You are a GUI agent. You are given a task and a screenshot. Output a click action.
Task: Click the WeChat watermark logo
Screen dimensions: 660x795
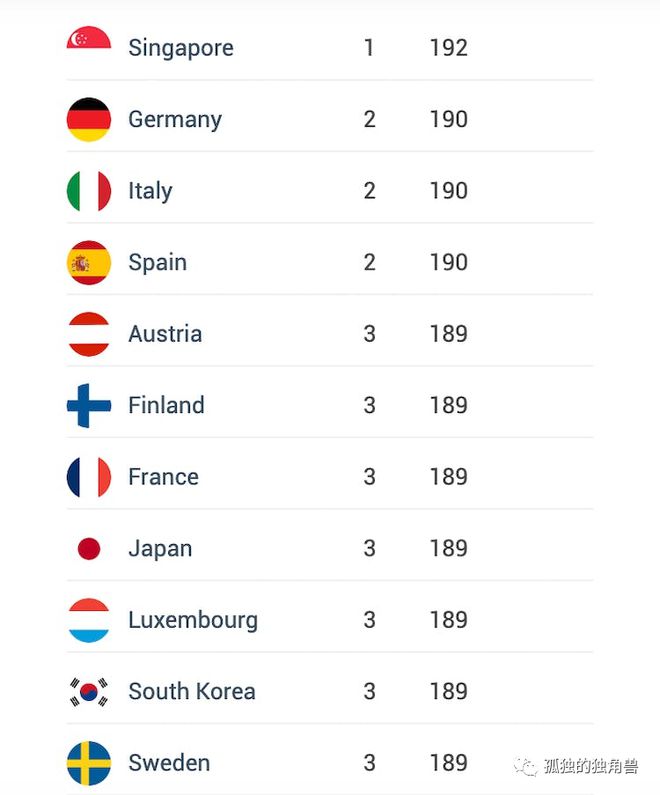[525, 766]
